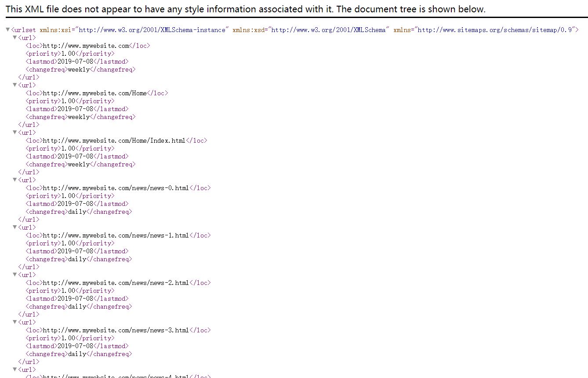The height and width of the screenshot is (378, 588).
Task: Click the closing </url> tag after news-3.html entry
Action: pos(29,362)
